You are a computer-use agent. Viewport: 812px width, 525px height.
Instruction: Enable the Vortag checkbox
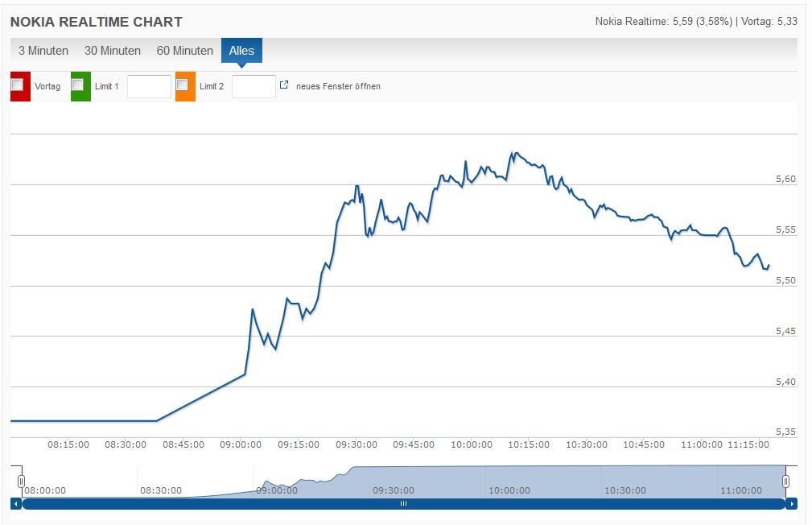[x=18, y=85]
